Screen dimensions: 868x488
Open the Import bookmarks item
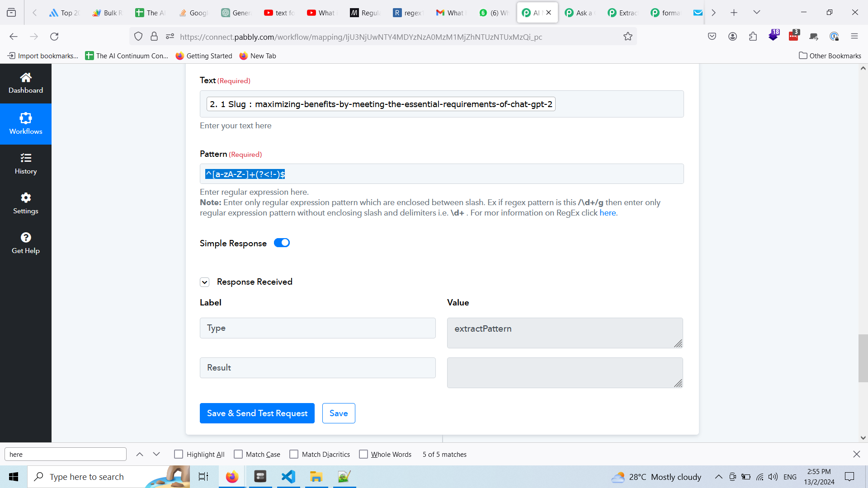[43, 56]
